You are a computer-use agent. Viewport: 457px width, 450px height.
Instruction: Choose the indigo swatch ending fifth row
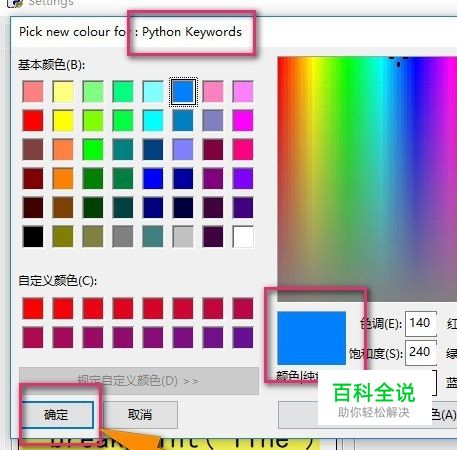click(x=243, y=207)
